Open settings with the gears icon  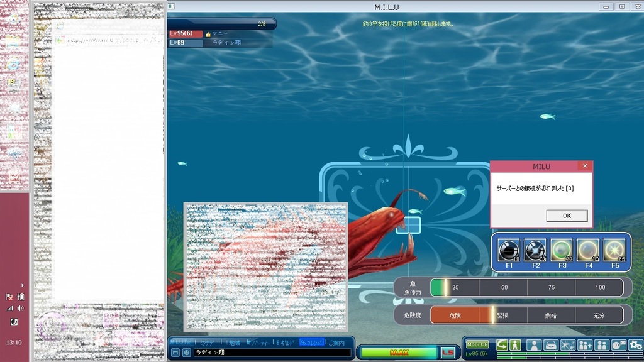[x=635, y=345]
